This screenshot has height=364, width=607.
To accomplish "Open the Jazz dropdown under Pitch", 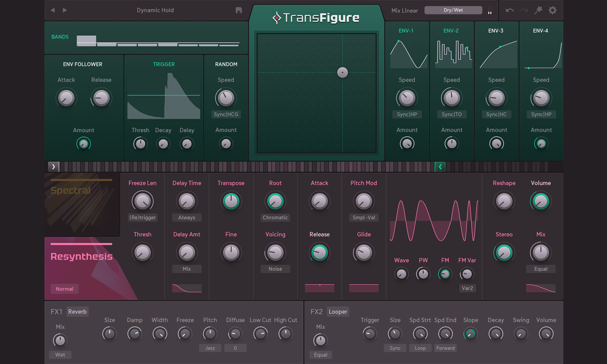I will pos(210,348).
